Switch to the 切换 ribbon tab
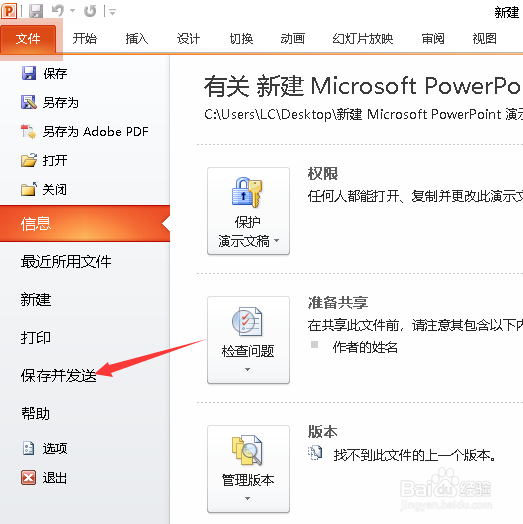Viewport: 523px width, 524px height. pos(241,39)
